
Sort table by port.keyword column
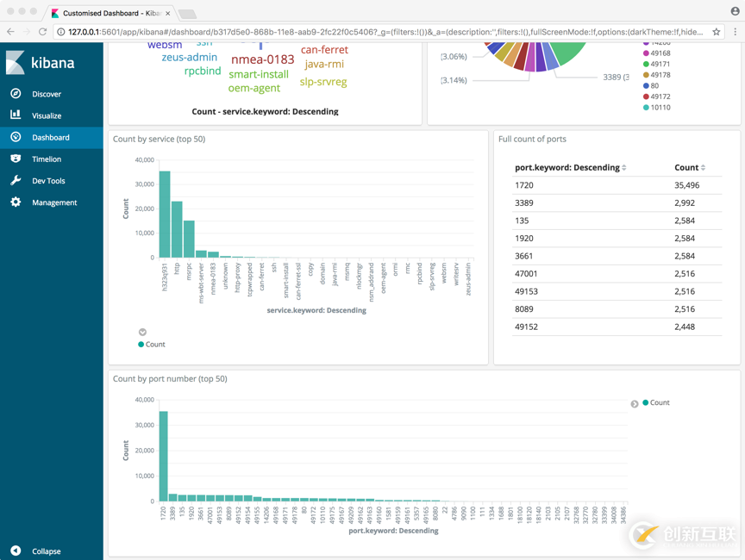tap(624, 168)
